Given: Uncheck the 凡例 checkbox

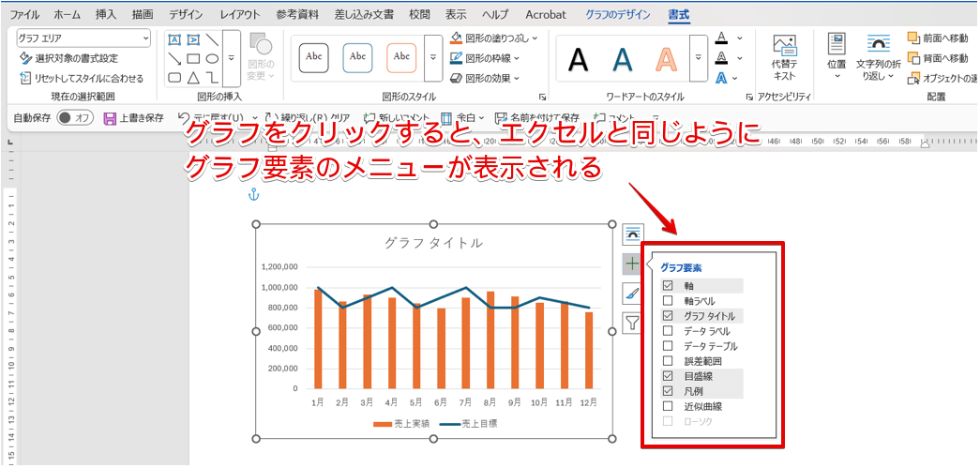Looking at the screenshot, I should coord(668,391).
